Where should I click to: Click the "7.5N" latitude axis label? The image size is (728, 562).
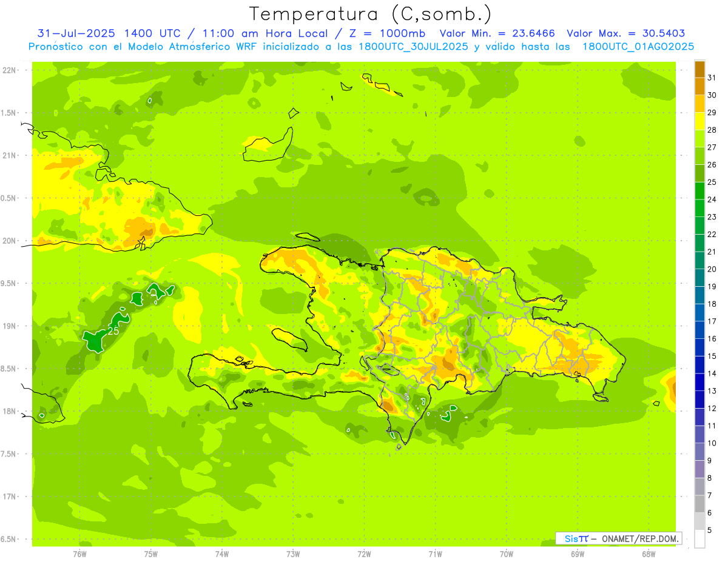pyautogui.click(x=9, y=454)
